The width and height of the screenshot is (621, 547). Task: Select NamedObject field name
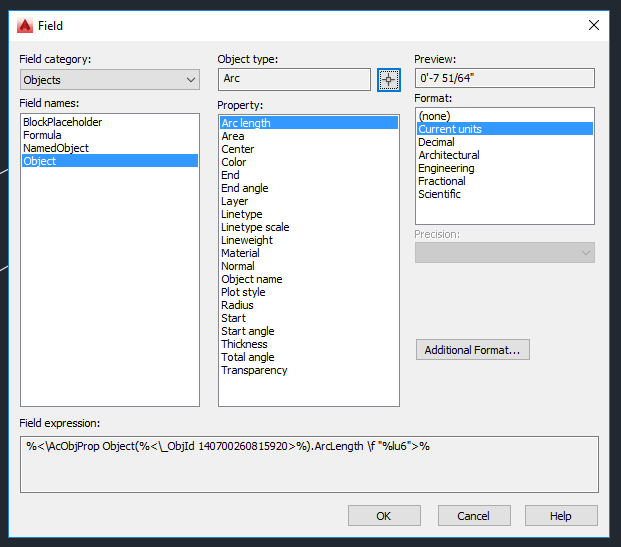56,148
